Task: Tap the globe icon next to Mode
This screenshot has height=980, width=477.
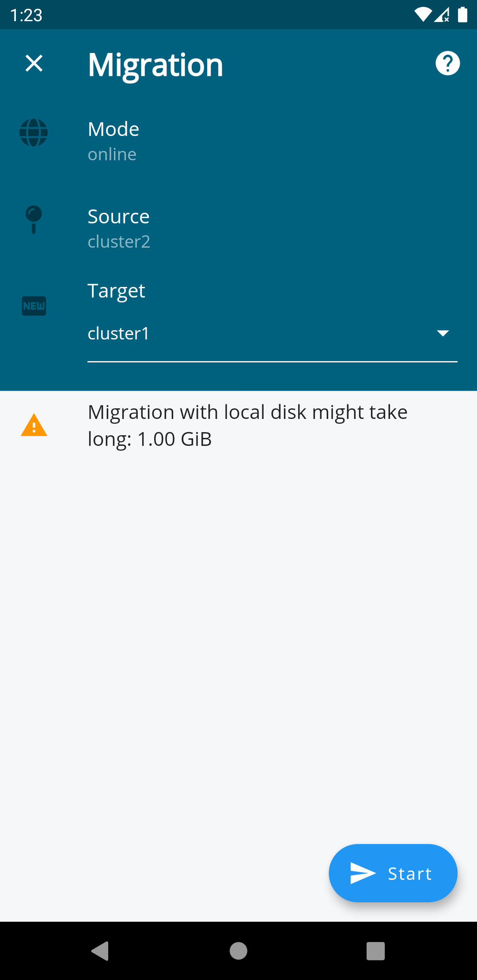Action: tap(34, 132)
